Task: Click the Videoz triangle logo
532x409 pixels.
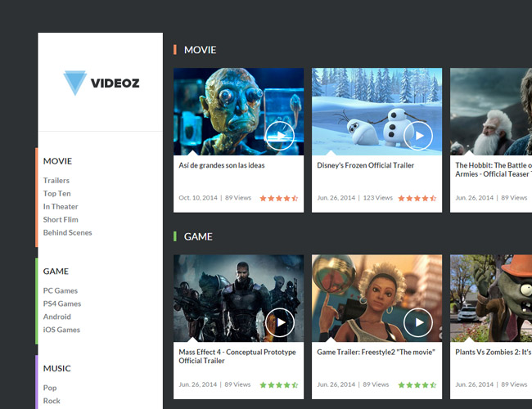Action: 75,83
